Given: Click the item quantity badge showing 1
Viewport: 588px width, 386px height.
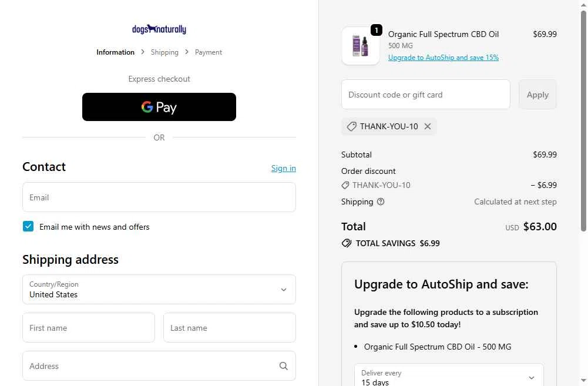Looking at the screenshot, I should (377, 30).
